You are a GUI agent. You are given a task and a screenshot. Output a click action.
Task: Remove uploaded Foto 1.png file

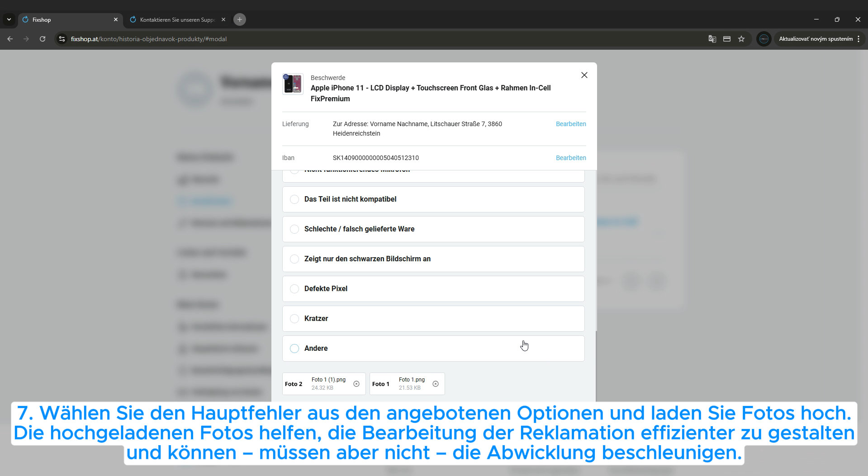[x=436, y=384]
